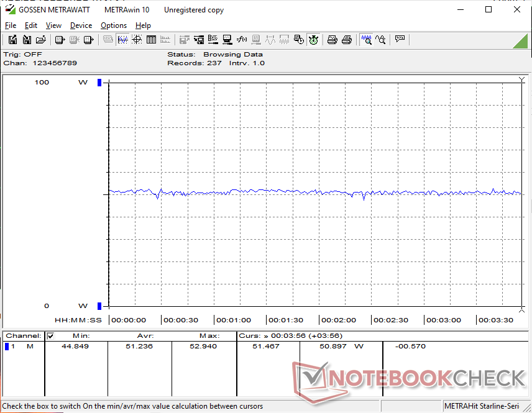Viewport: 532px width, 413px height.
Task: Click the green triangle status indicator
Action: (x=520, y=41)
